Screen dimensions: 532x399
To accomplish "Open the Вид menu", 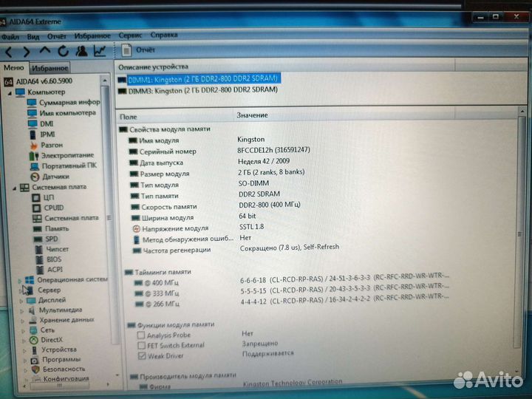I will [x=33, y=37].
